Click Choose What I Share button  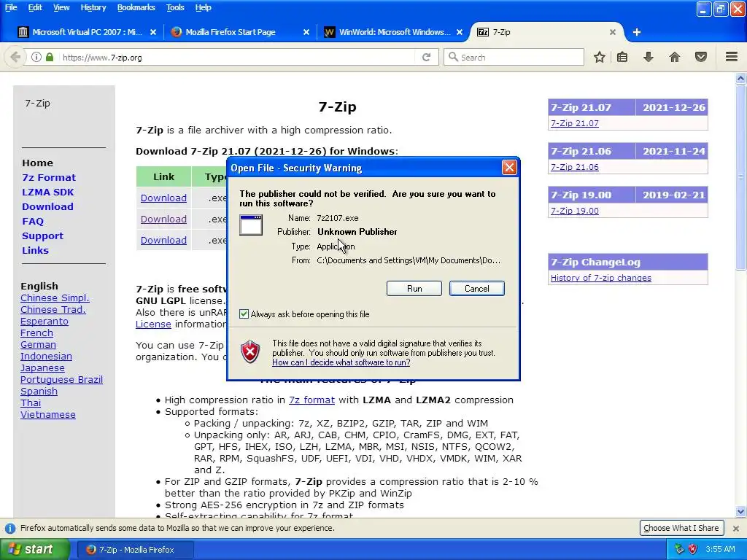click(681, 528)
